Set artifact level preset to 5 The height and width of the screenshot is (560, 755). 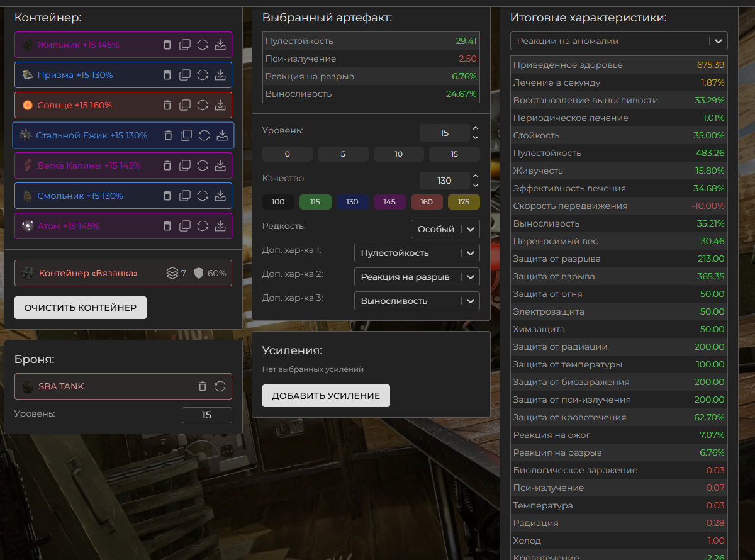[343, 154]
